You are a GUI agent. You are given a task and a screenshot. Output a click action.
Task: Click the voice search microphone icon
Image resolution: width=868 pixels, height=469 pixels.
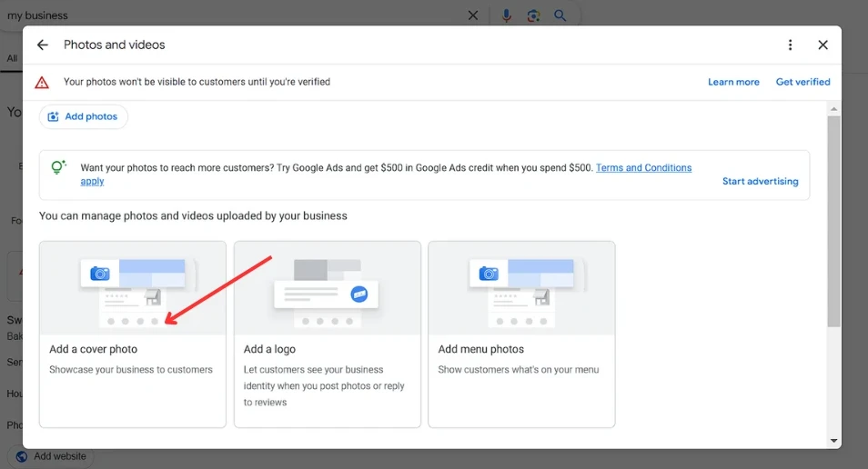507,15
